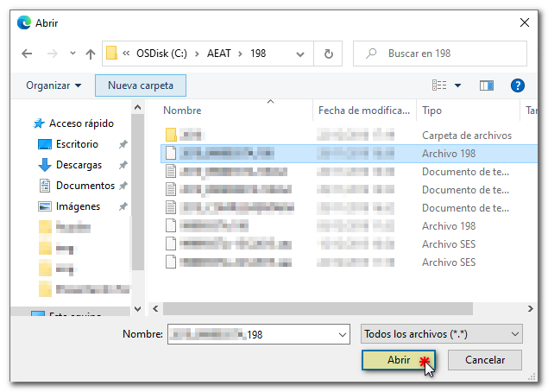This screenshot has height=392, width=548.
Task: Click the Cancelar button
Action: (x=483, y=360)
